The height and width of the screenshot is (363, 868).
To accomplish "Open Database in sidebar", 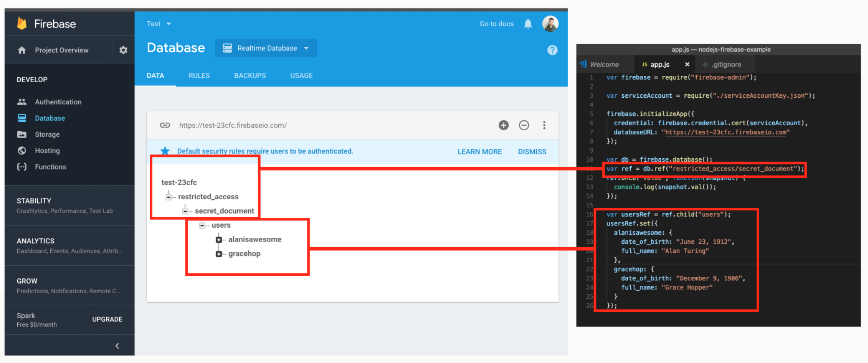I will coord(50,118).
